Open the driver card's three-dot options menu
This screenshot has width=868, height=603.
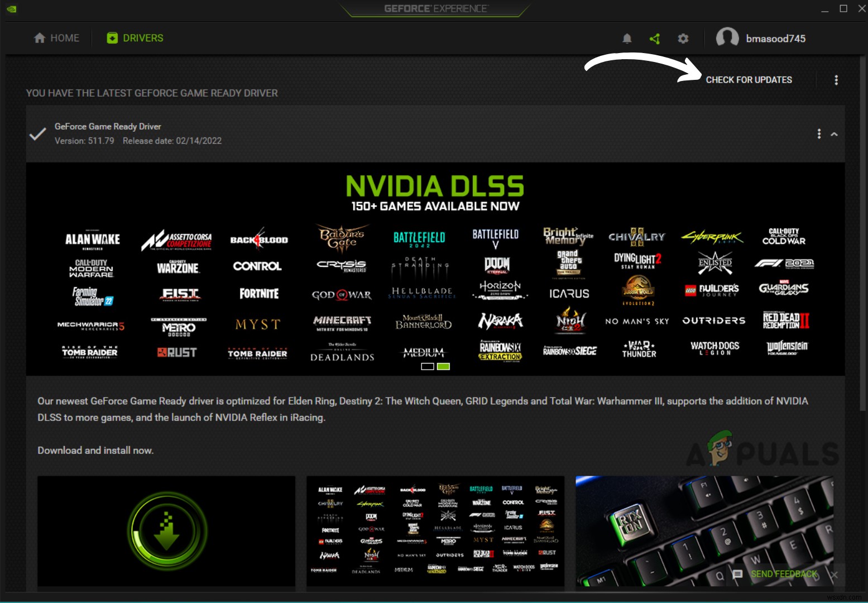pyautogui.click(x=819, y=134)
